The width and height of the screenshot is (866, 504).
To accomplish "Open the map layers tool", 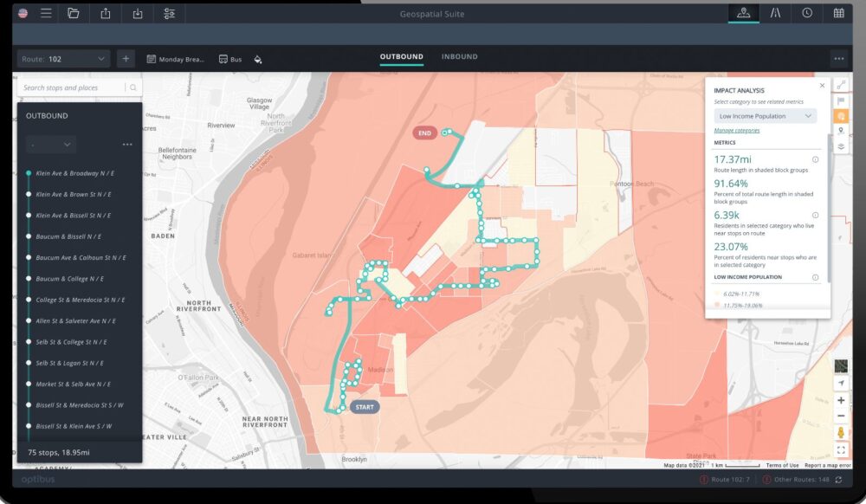I will click(x=841, y=146).
